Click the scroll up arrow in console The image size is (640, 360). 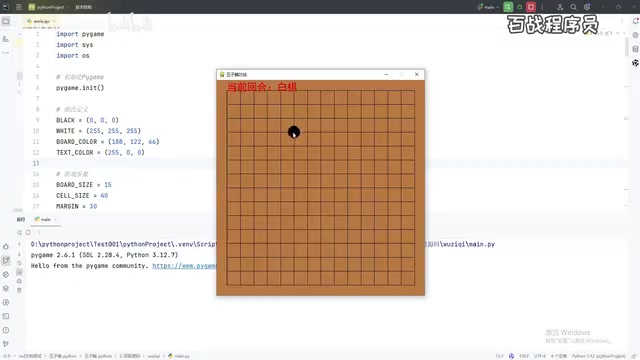point(19,245)
